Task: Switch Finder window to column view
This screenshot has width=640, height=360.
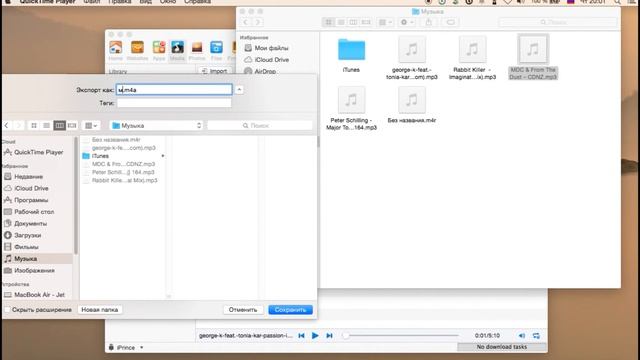Action: point(353,22)
